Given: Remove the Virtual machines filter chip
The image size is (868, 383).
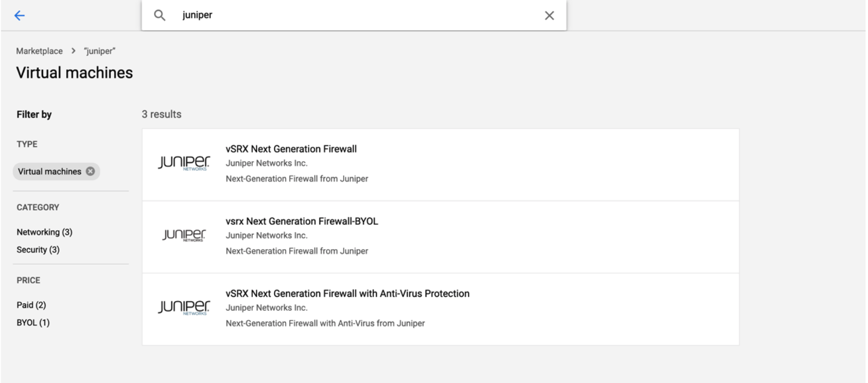Looking at the screenshot, I should pyautogui.click(x=90, y=172).
